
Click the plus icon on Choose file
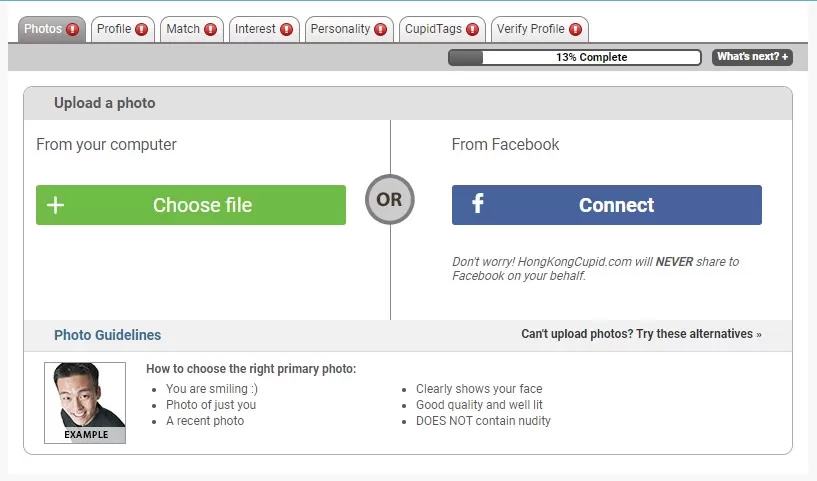(x=56, y=205)
